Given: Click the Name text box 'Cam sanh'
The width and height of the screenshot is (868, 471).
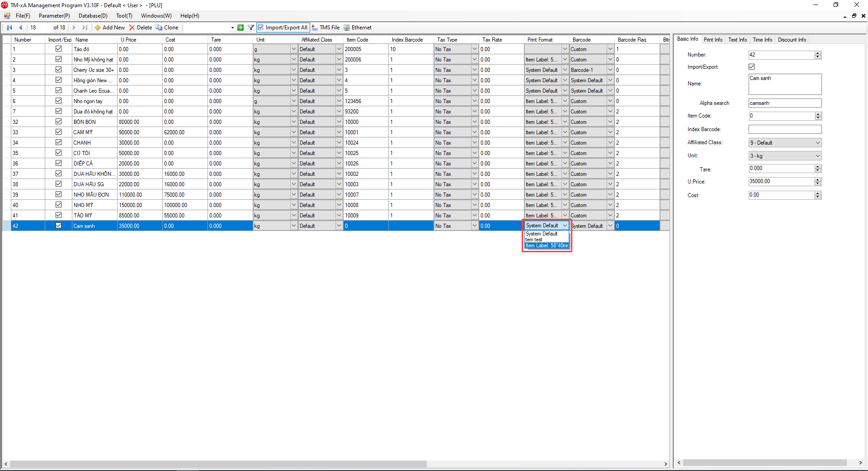Looking at the screenshot, I should 785,84.
